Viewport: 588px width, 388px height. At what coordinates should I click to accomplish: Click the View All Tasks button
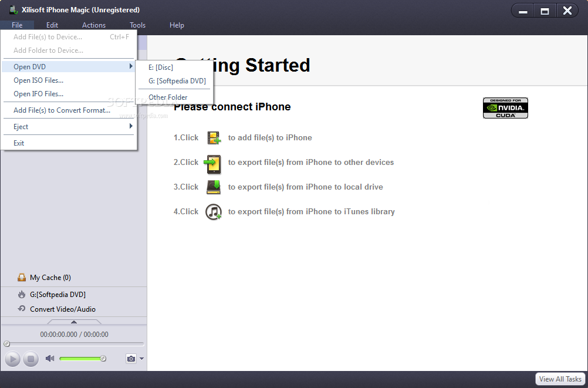[x=560, y=379]
